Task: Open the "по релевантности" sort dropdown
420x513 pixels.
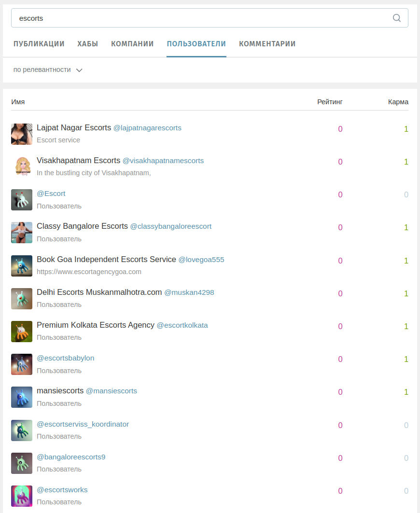Action: 48,69
